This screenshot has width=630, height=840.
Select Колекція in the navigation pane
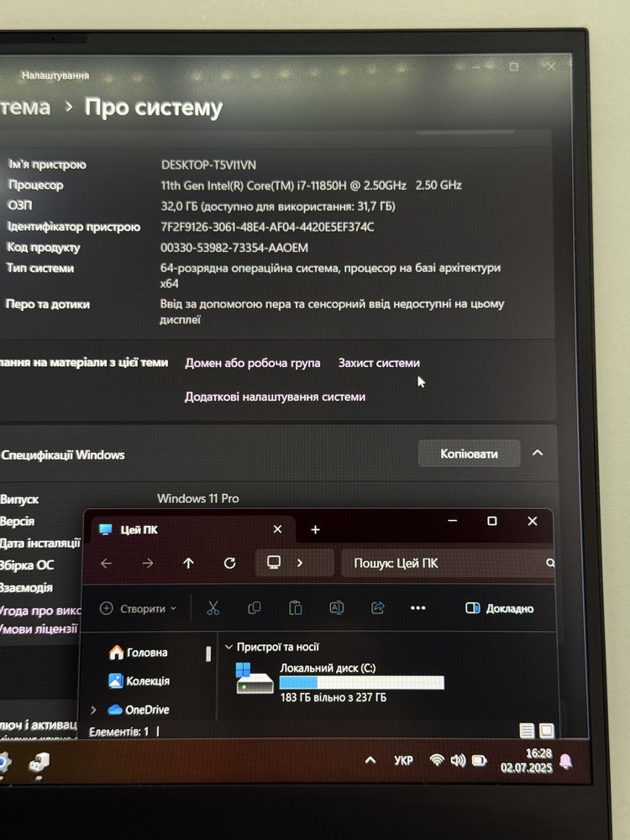pos(139,681)
